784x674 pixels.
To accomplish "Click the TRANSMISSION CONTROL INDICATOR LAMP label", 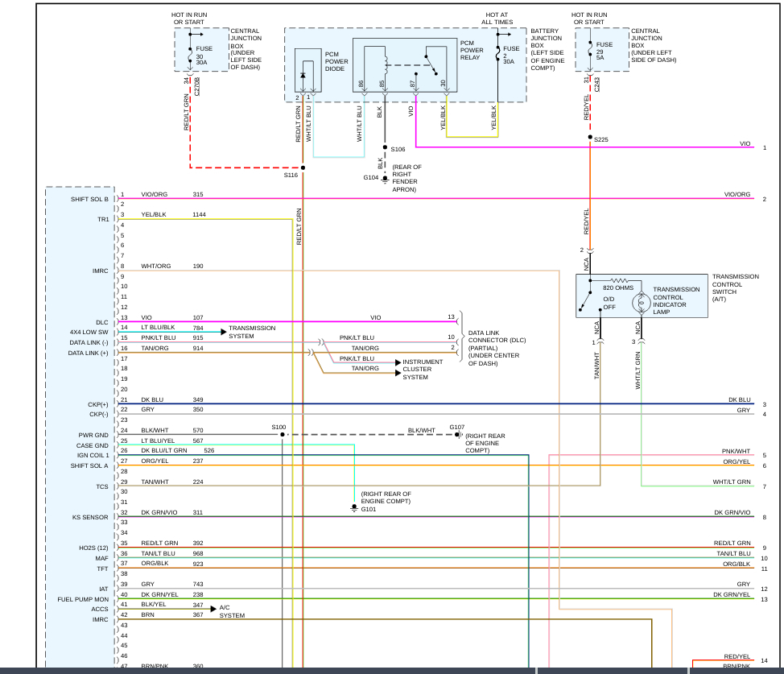I will tap(676, 300).
